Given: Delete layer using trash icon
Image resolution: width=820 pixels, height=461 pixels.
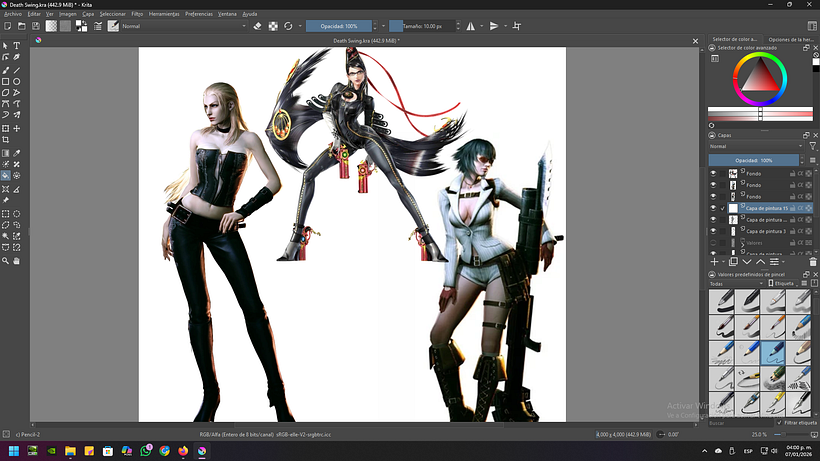Looking at the screenshot, I should pyautogui.click(x=813, y=262).
